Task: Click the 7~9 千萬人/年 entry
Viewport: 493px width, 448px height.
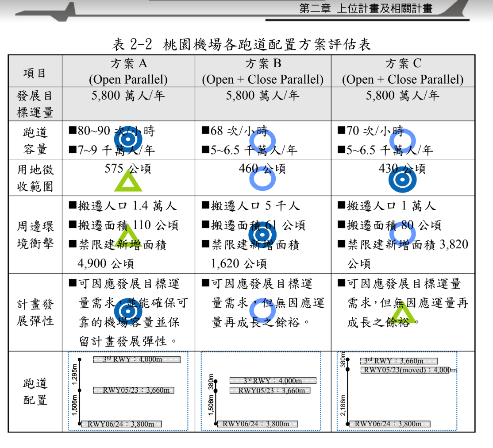Action: pyautogui.click(x=112, y=150)
